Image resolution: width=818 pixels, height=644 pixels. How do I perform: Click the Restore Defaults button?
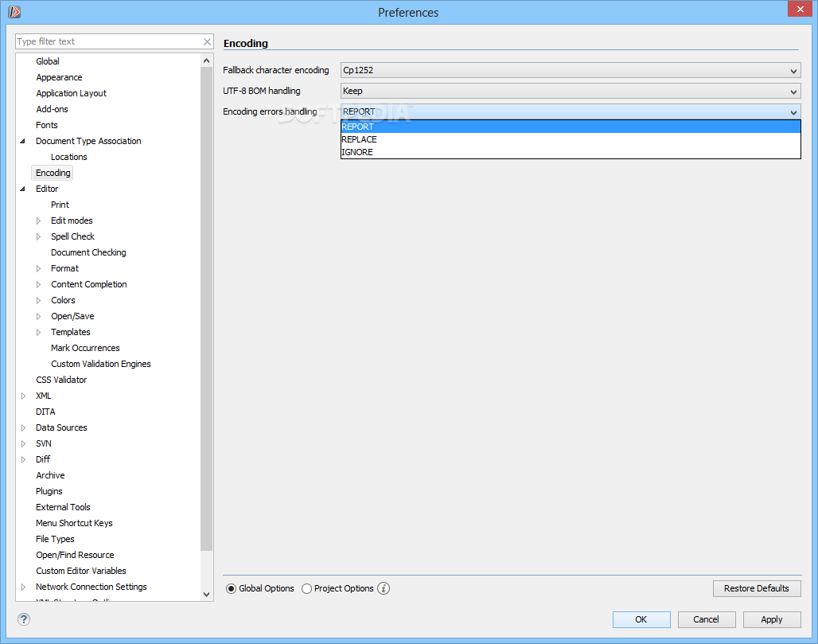pos(757,588)
